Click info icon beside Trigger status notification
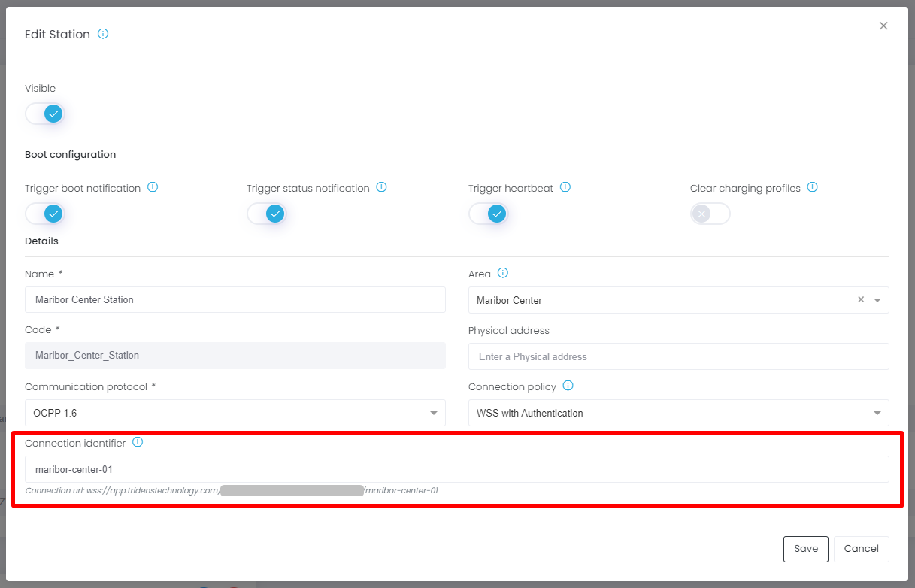The width and height of the screenshot is (915, 588). click(x=381, y=187)
